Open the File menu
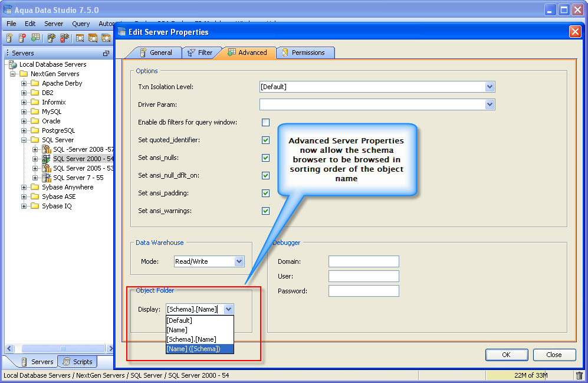The height and width of the screenshot is (383, 588). point(11,24)
